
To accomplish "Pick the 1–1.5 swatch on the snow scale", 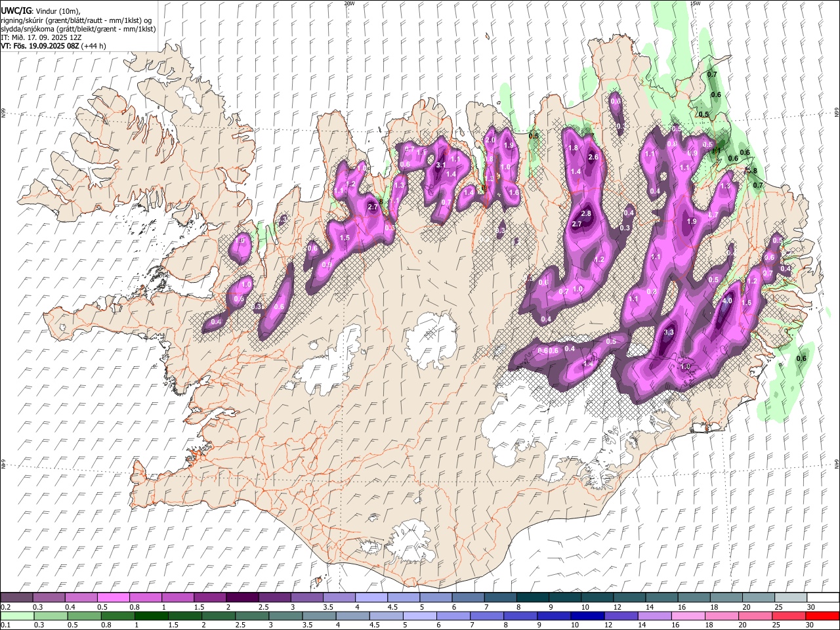I will click(178, 598).
